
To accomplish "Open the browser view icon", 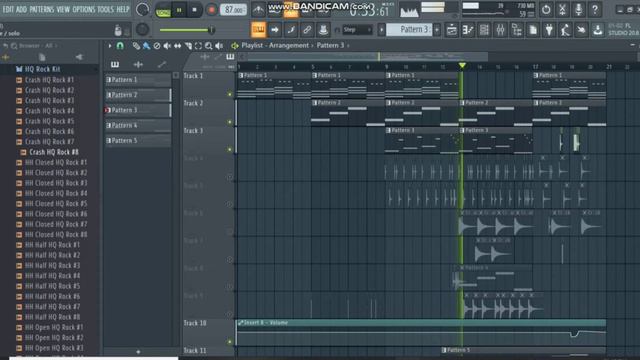I will (x=517, y=29).
